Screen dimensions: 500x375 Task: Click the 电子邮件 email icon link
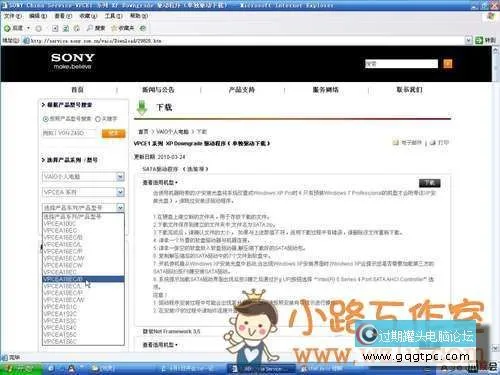(x=407, y=143)
